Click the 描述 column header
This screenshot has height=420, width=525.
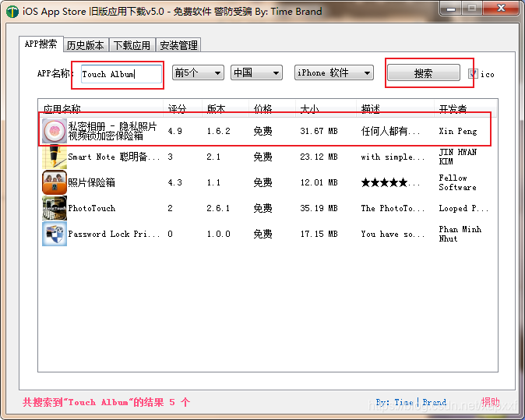396,108
